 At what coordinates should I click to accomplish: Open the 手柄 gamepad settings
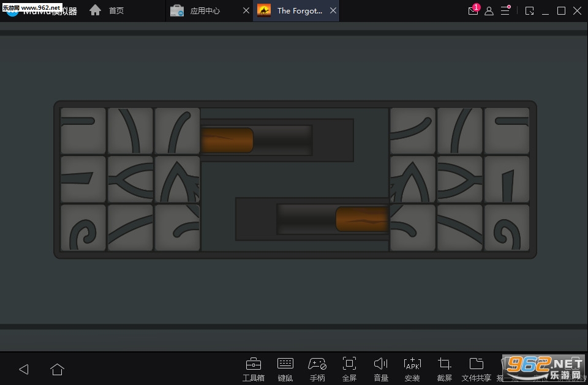click(317, 369)
